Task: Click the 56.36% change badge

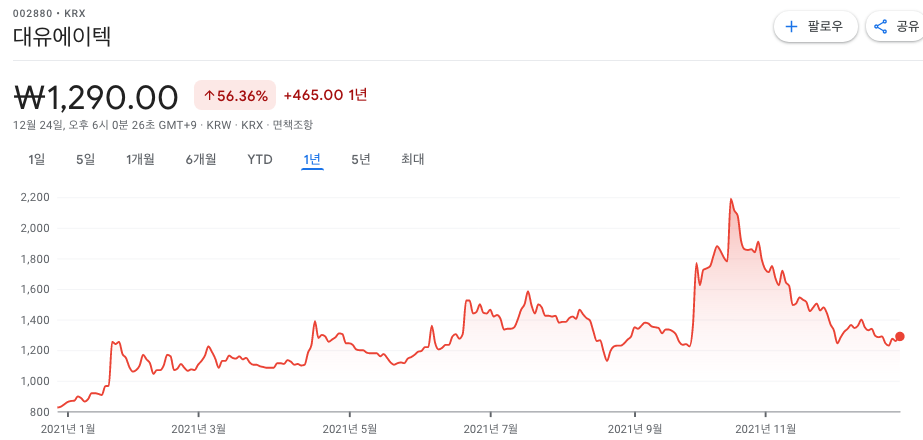Action: coord(235,95)
